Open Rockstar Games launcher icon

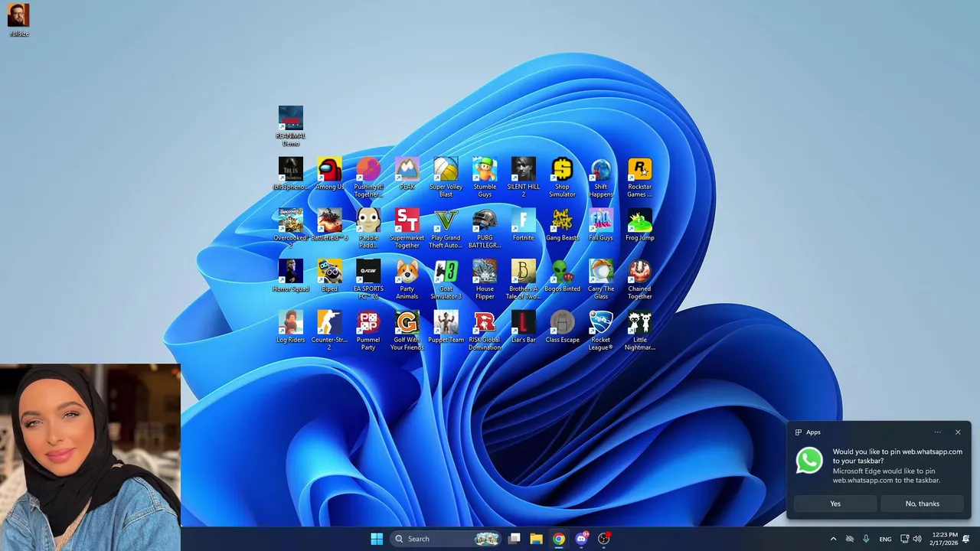(x=640, y=178)
